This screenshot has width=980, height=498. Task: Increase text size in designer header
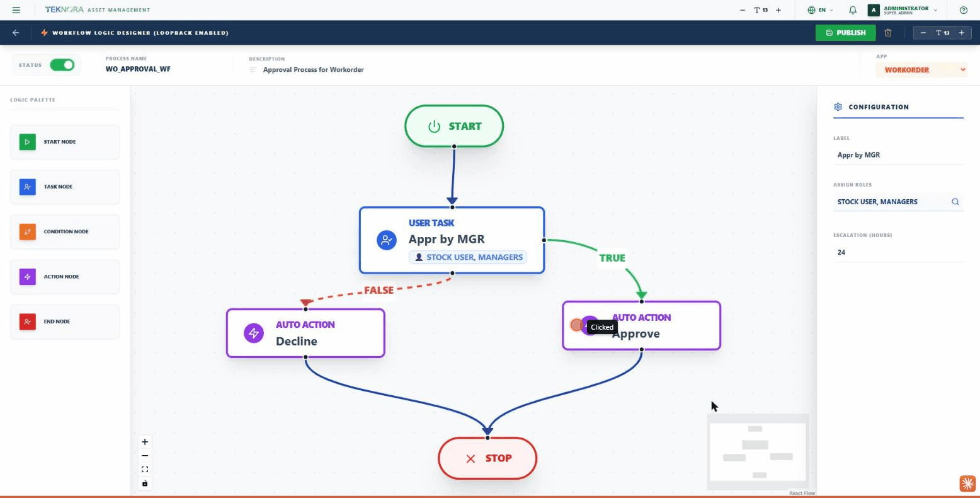point(962,33)
